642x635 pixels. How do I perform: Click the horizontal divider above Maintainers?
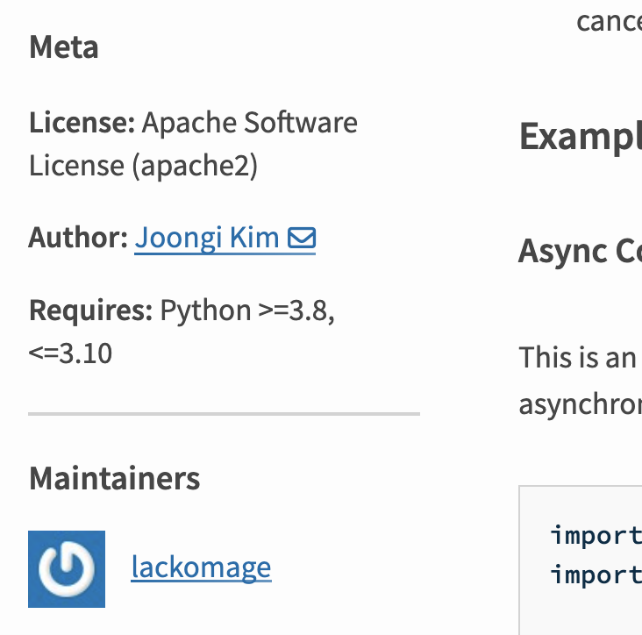point(224,413)
